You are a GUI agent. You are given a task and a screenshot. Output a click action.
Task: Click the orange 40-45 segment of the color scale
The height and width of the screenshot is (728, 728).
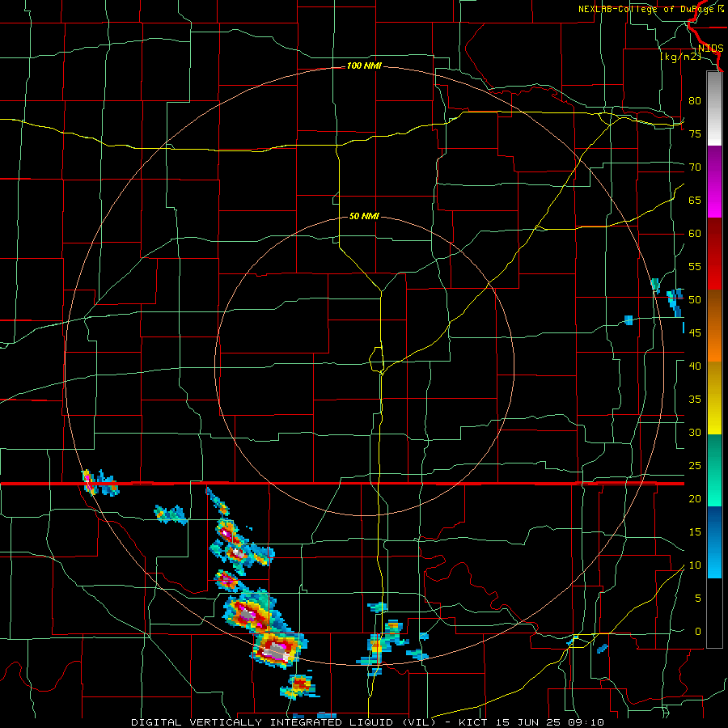714,326
